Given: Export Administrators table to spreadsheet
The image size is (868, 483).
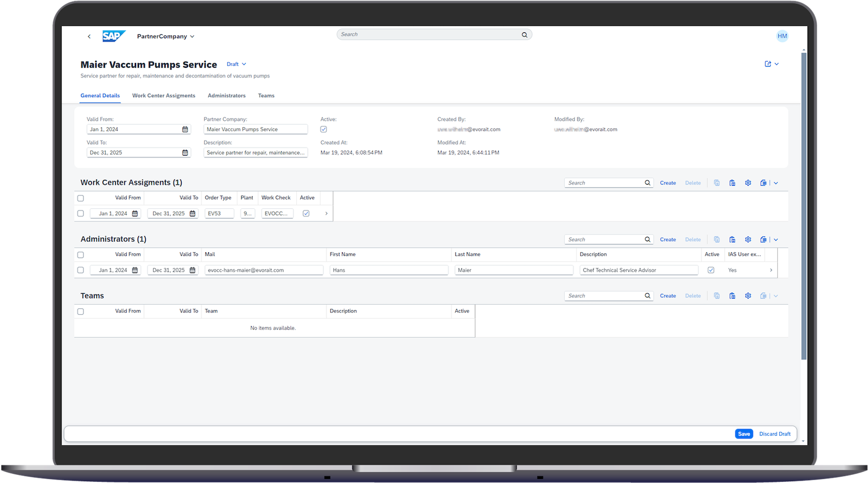Looking at the screenshot, I should tap(763, 239).
